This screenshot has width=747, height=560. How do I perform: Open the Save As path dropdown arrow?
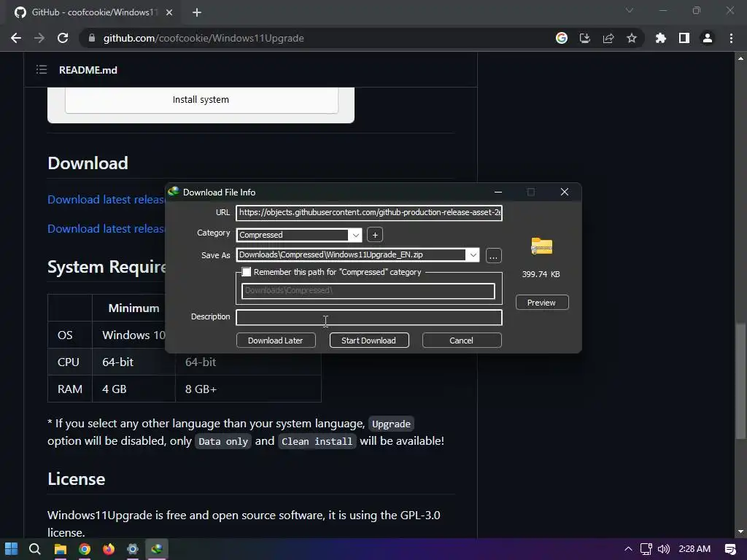[473, 254]
